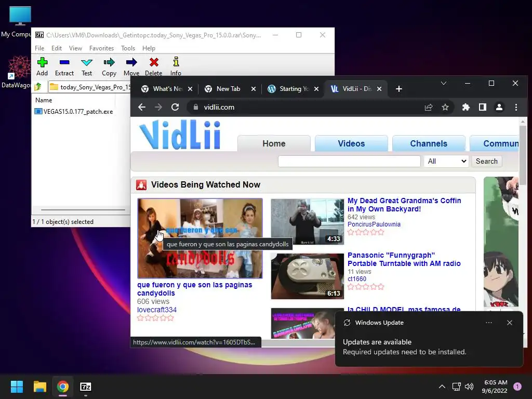The width and height of the screenshot is (532, 399).
Task: Run the Test tool in 7-Zip
Action: [x=87, y=66]
